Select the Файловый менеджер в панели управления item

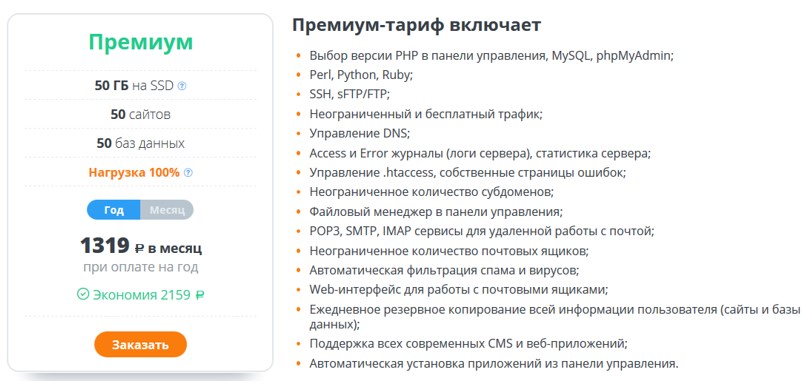click(x=436, y=212)
